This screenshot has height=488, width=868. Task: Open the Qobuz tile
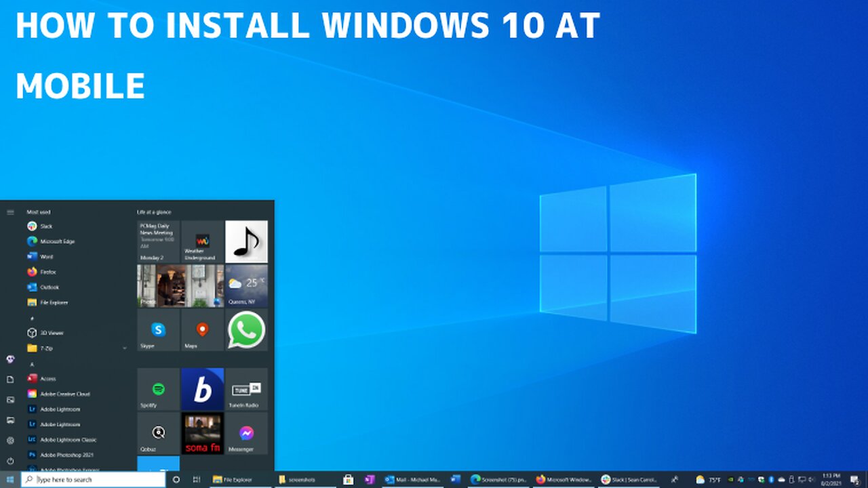[x=159, y=433]
